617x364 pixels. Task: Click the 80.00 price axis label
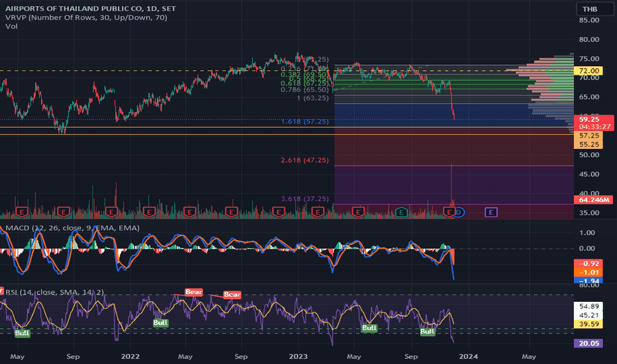point(589,39)
